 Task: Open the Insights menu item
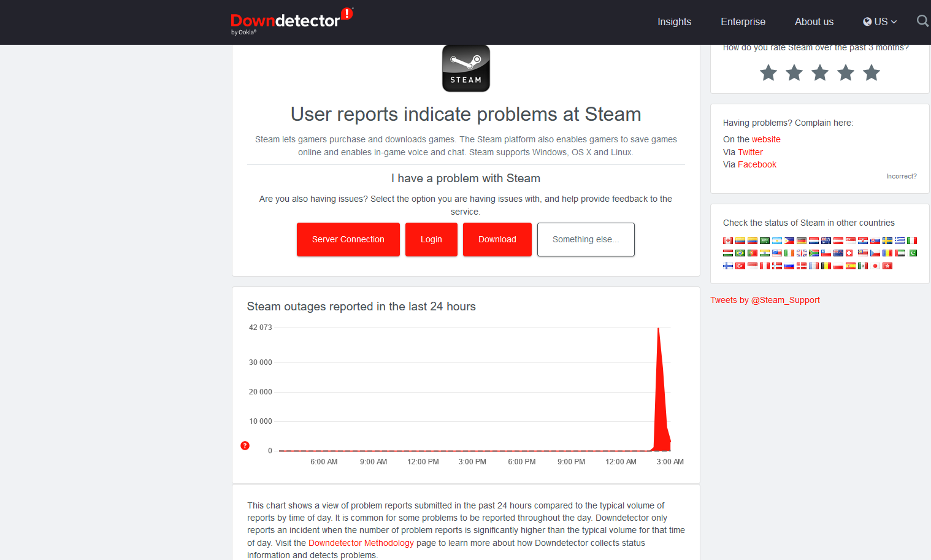674,21
